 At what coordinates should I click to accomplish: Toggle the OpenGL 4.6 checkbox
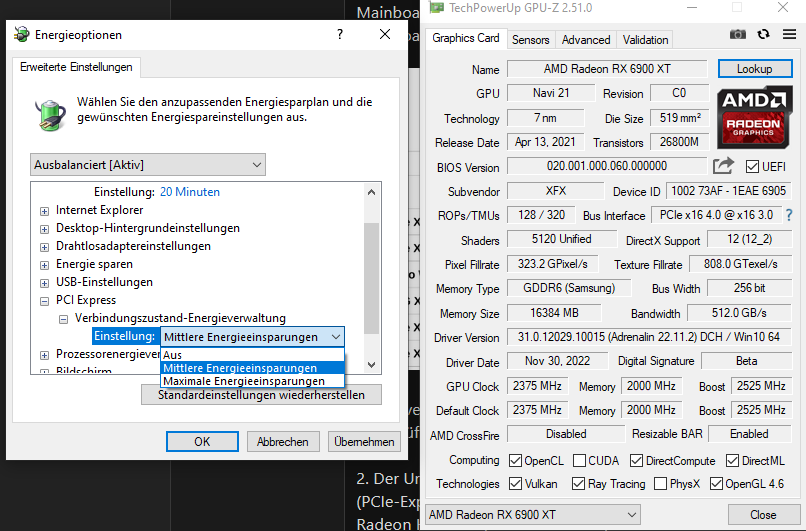[x=716, y=484]
